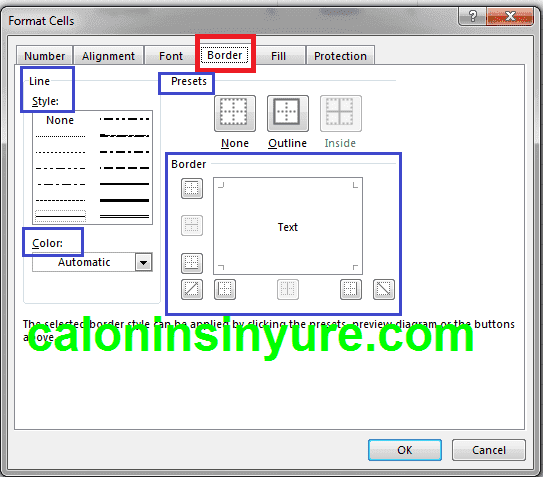
Task: Switch to the Font tab
Action: [x=171, y=56]
